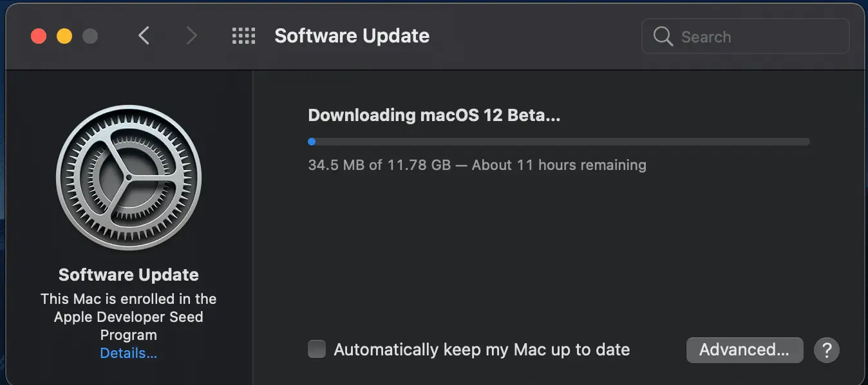This screenshot has width=868, height=385.
Task: Click the Apple Developer Seed Program enrollment text
Action: 129,317
